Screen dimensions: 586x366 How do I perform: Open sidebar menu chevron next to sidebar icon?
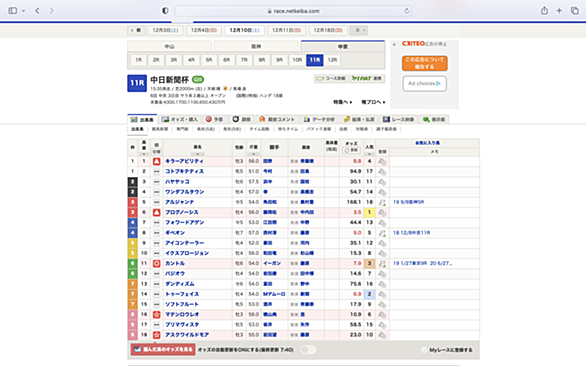click(x=24, y=11)
